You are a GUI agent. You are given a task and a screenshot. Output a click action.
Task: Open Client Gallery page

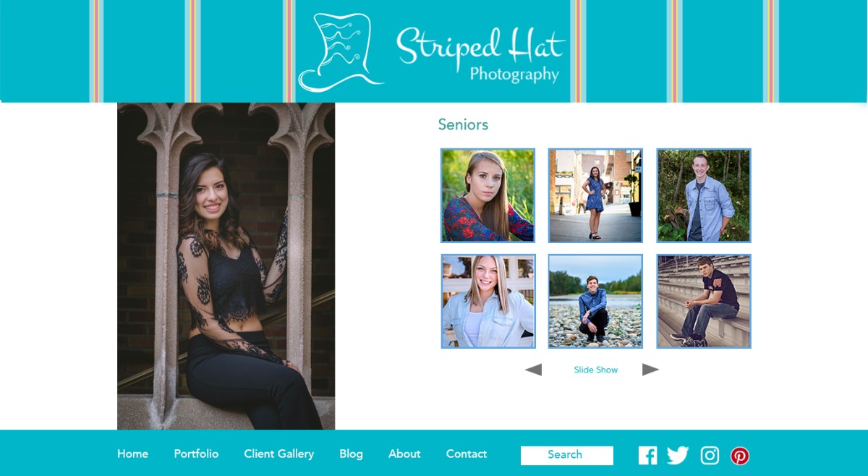(x=278, y=454)
